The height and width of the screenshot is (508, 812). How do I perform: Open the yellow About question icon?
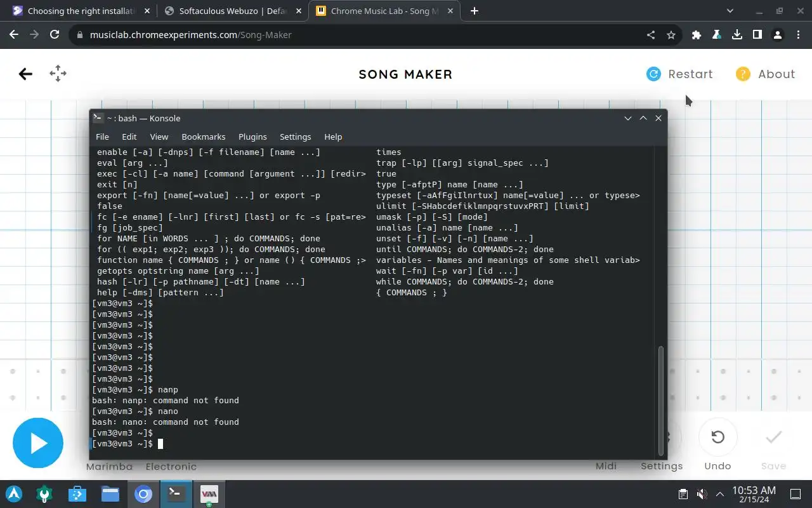point(743,74)
